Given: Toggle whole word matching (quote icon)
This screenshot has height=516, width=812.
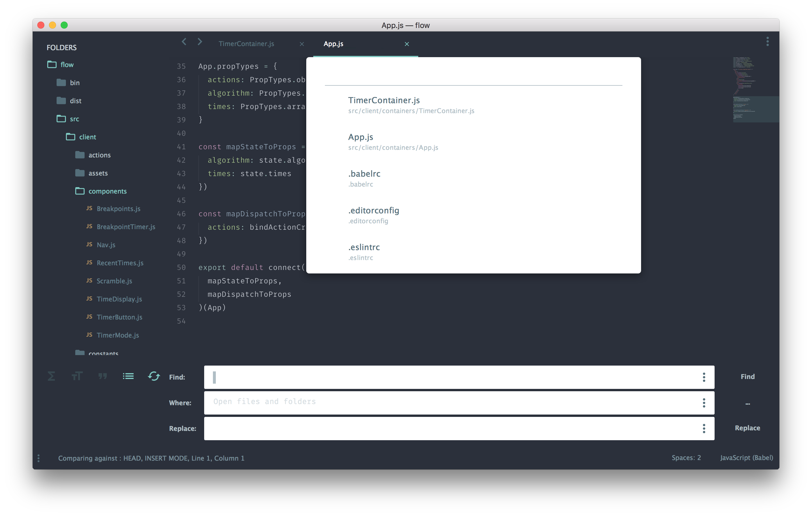Looking at the screenshot, I should point(102,376).
